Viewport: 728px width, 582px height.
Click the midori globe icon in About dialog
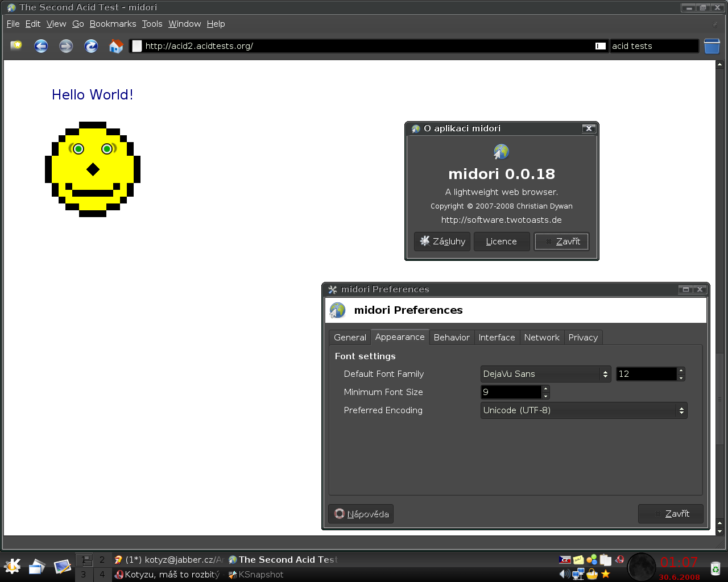click(501, 152)
